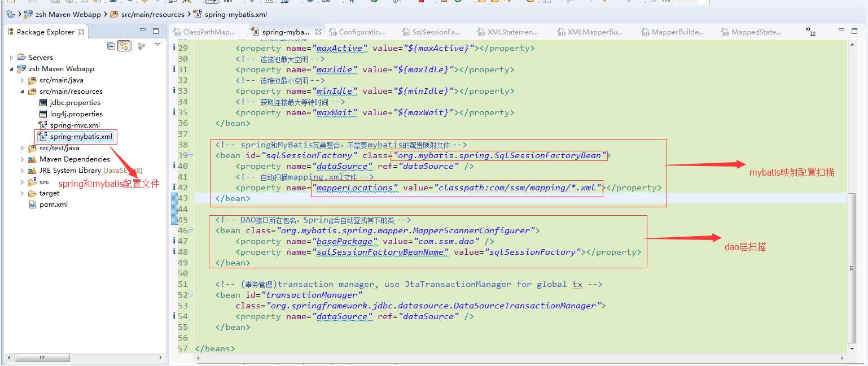Image resolution: width=868 pixels, height=366 pixels.
Task: Collapse the transactionManager bean fold at line 52
Action: tap(191, 295)
